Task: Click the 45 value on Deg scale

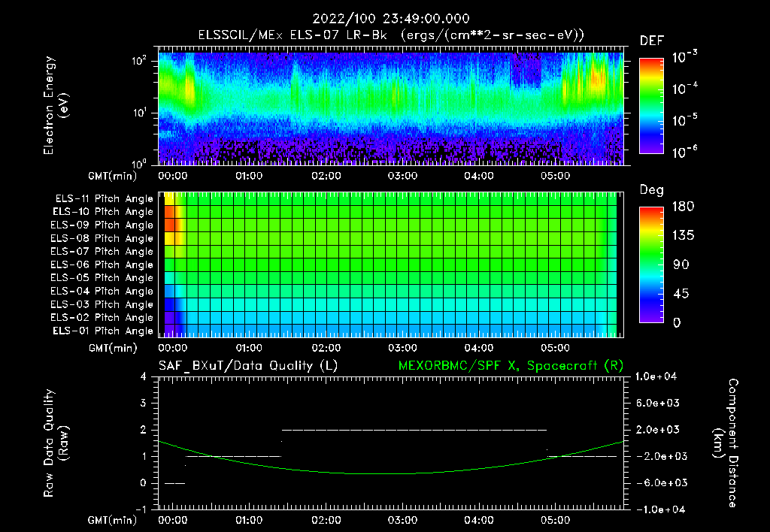Action: tap(683, 294)
